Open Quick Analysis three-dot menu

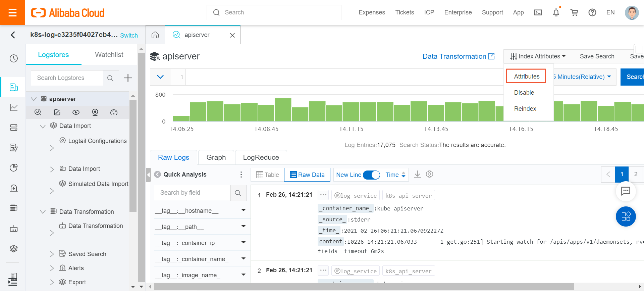tap(241, 175)
